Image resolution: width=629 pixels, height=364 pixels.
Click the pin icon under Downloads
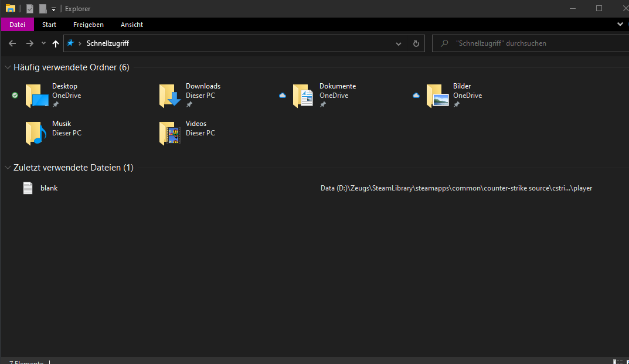tap(189, 104)
